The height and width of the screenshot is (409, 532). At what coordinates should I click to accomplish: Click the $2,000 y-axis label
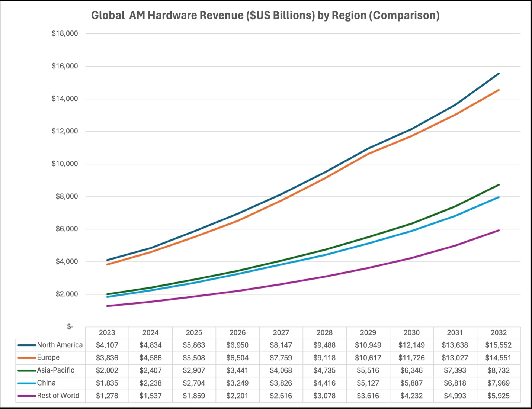click(67, 294)
